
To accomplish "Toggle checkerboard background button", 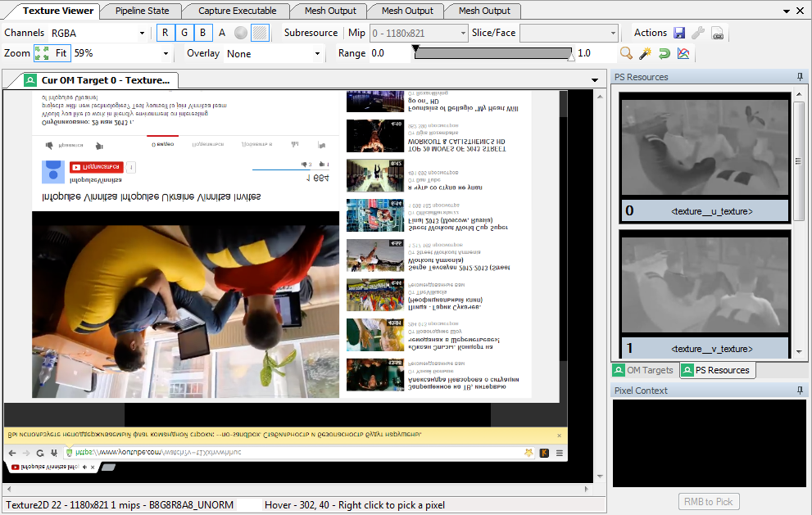I will pyautogui.click(x=260, y=33).
